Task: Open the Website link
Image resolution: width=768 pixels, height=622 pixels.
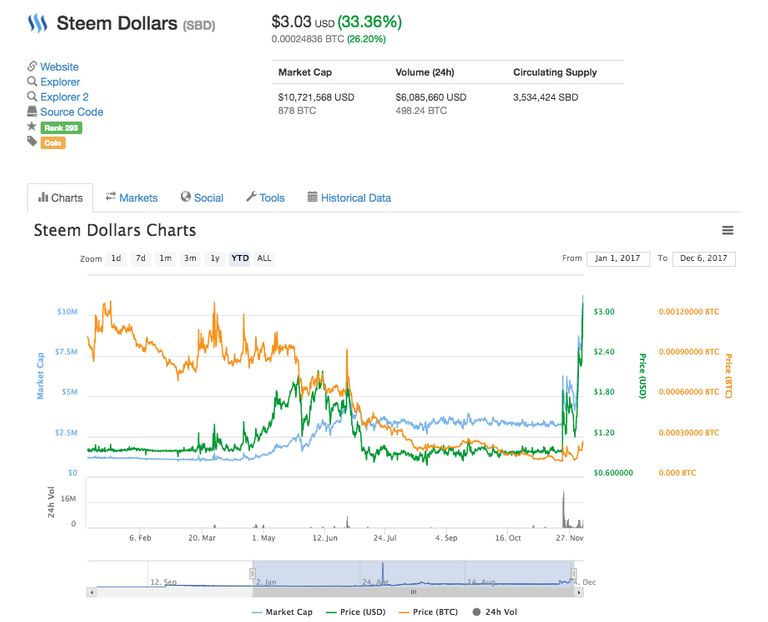Action: tap(59, 67)
